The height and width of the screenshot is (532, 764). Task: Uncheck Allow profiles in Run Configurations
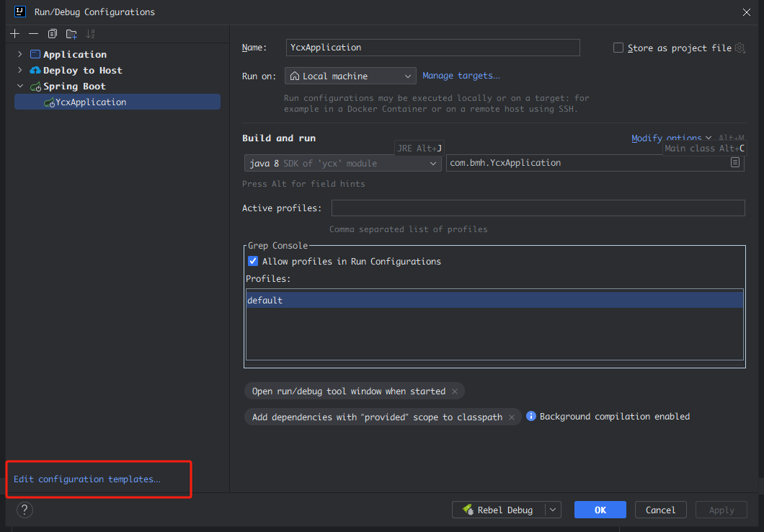coord(253,261)
